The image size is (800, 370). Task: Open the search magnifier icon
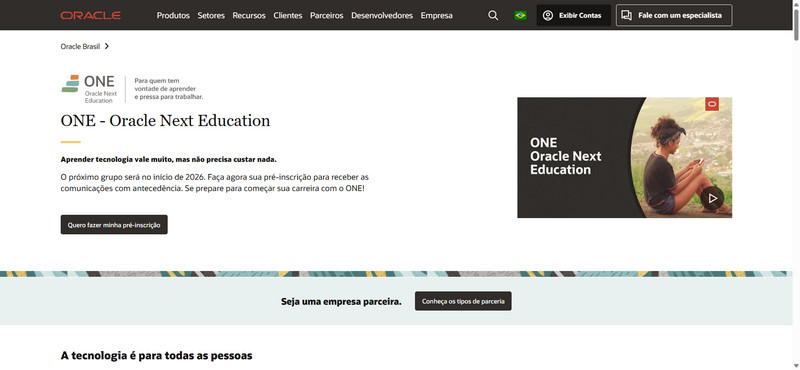pyautogui.click(x=493, y=15)
